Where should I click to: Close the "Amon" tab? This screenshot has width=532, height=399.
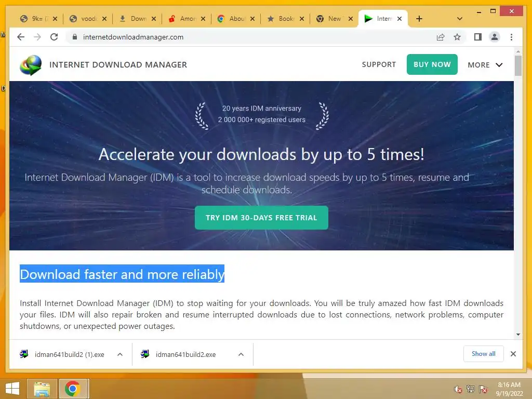click(203, 19)
